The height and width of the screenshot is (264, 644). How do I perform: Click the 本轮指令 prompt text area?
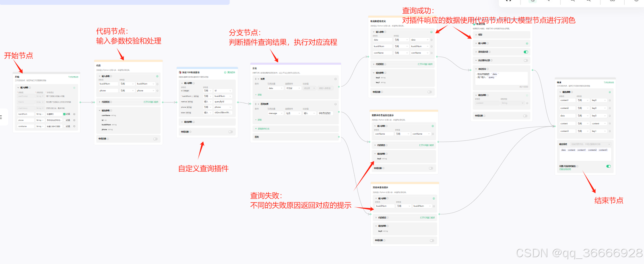(502, 78)
